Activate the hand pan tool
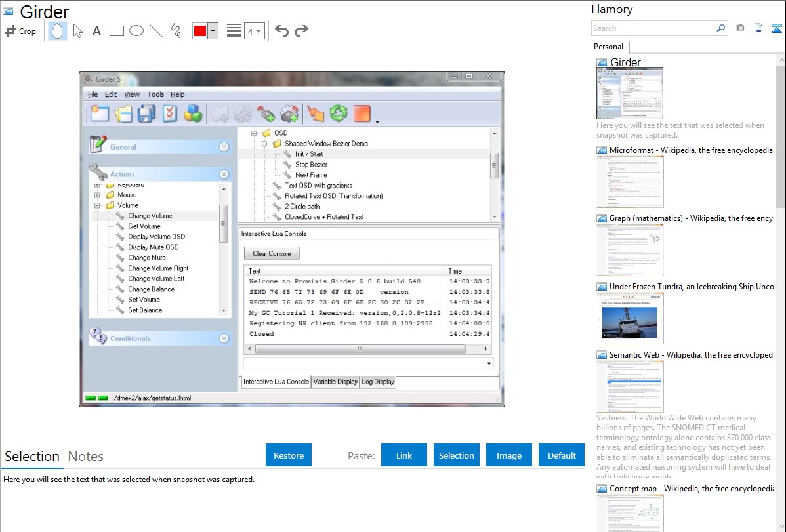Image resolution: width=786 pixels, height=532 pixels. click(57, 31)
